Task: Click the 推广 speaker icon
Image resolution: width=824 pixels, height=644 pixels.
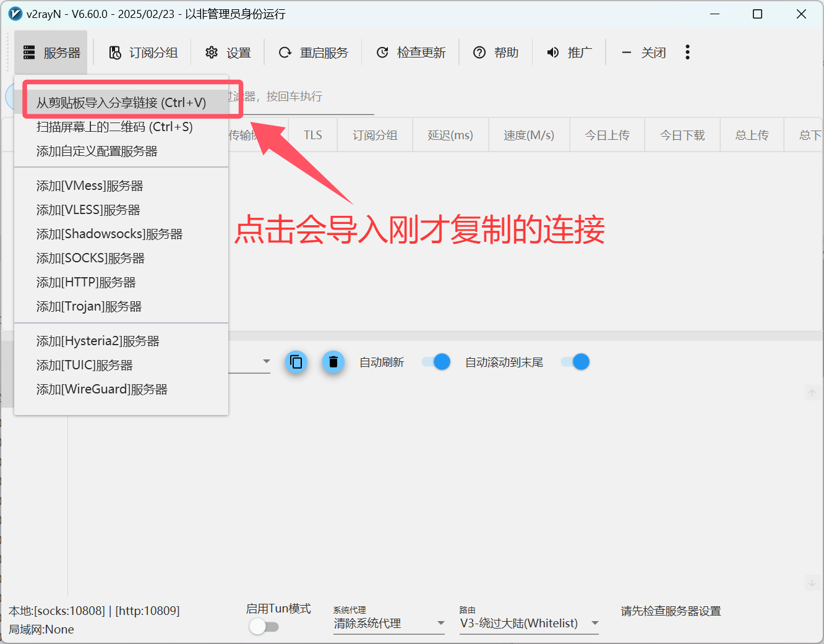Action: [553, 53]
